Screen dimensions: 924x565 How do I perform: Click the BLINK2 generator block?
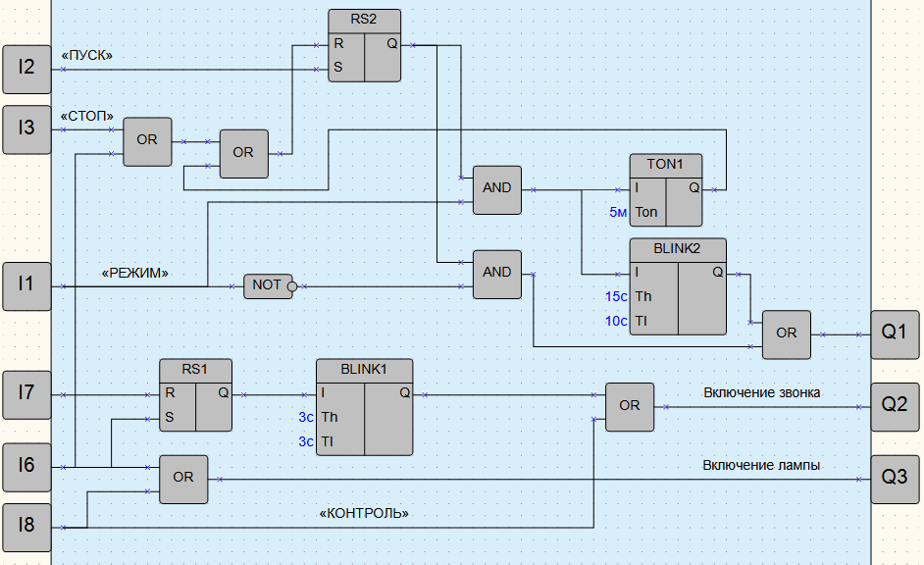678,286
